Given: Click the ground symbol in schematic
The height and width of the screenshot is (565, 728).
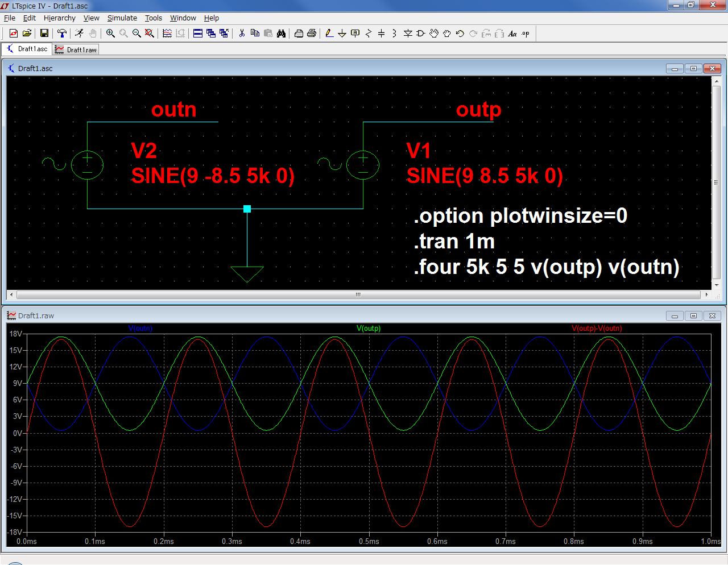Looking at the screenshot, I should click(x=247, y=274).
